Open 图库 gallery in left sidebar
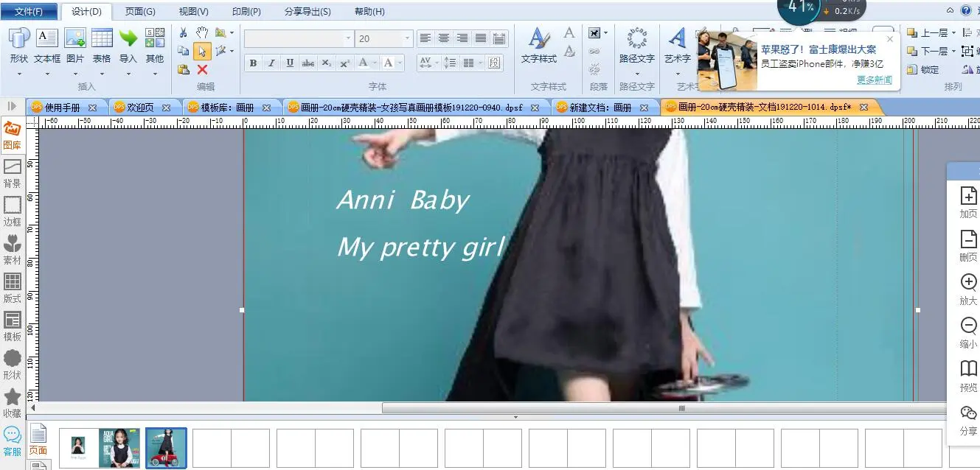This screenshot has width=980, height=470. (12, 135)
